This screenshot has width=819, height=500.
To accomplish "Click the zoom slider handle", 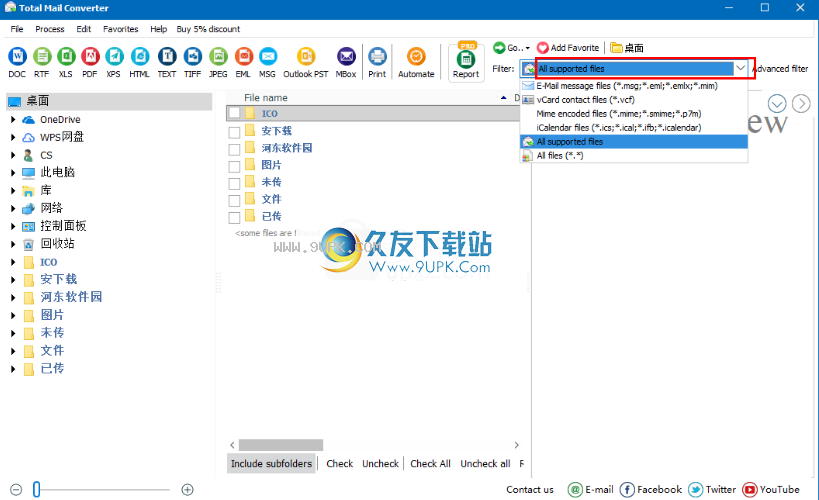I will point(37,490).
